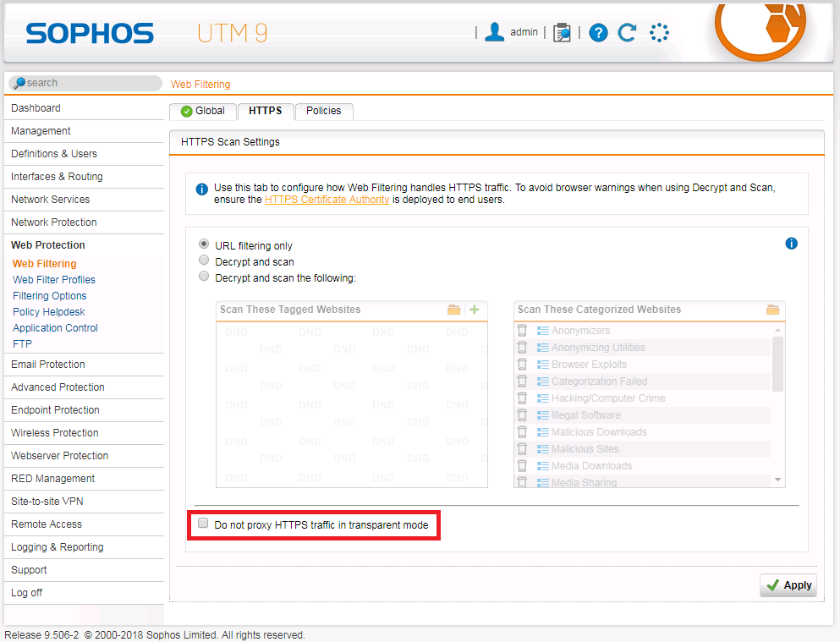
Task: Click the info icon in the hint box
Action: coord(201,189)
